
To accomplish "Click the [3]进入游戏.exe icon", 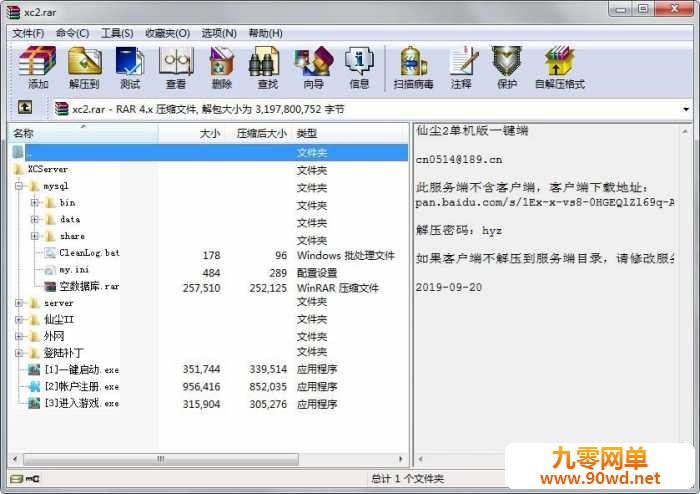I will pyautogui.click(x=34, y=403).
